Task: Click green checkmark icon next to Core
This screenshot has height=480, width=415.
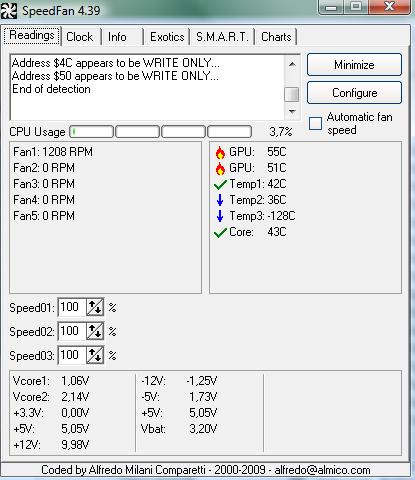Action: click(220, 232)
